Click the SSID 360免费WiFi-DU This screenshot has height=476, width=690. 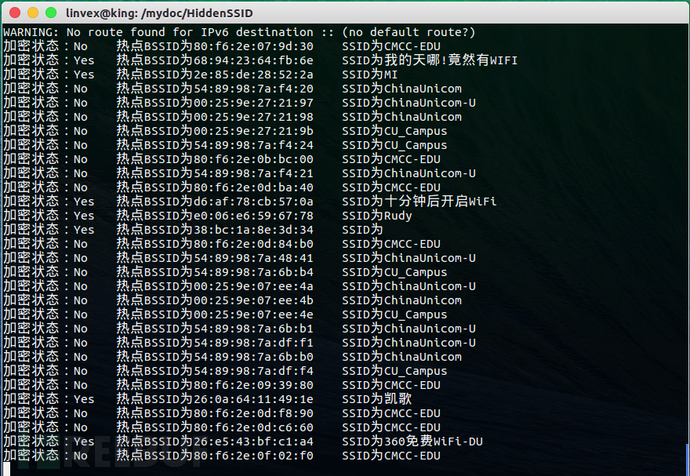pos(433,441)
